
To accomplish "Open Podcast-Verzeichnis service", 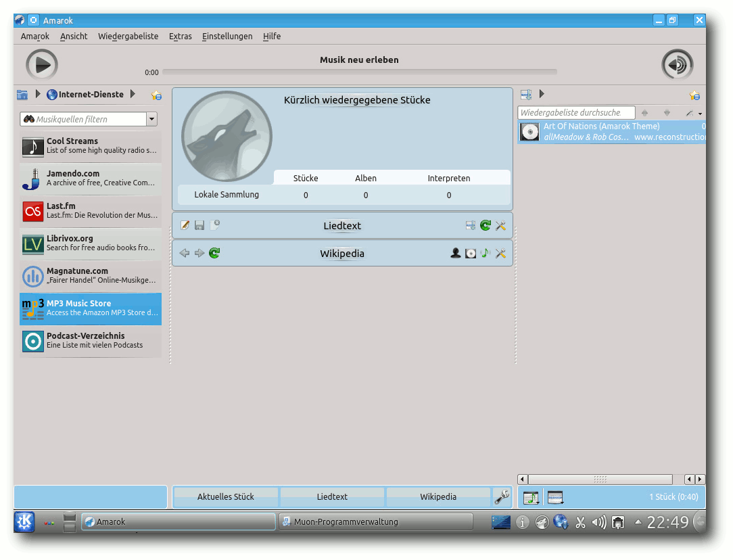I will click(x=90, y=342).
